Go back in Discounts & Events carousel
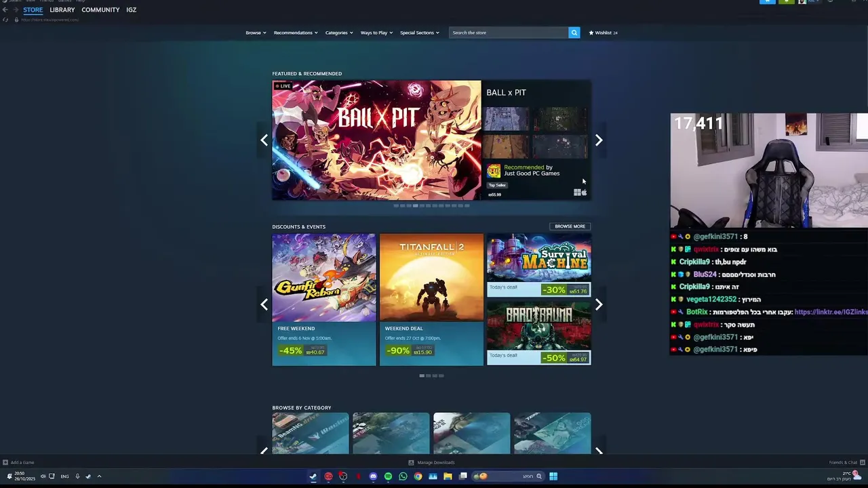This screenshot has height=488, width=868. 264,304
